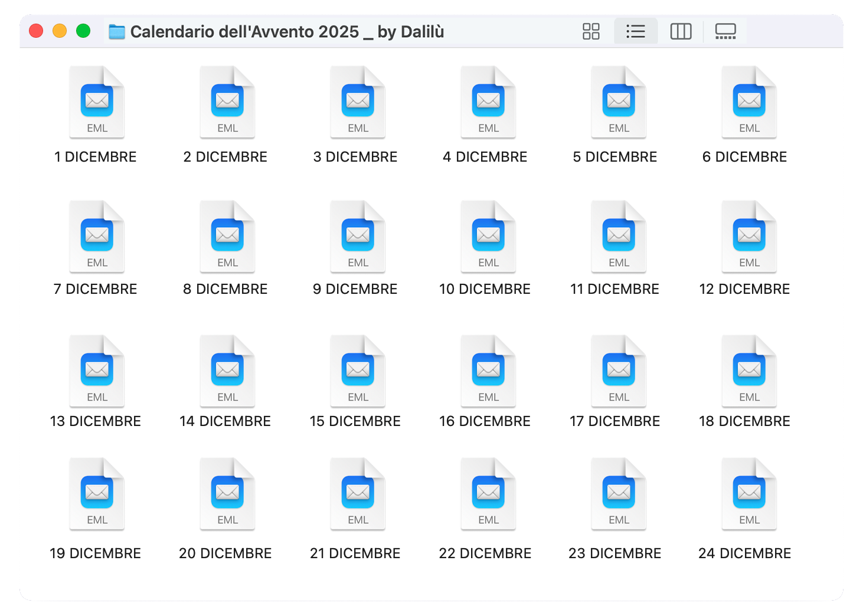This screenshot has width=863, height=616.
Task: Click the '22 DICEMBRE' file name
Action: click(485, 553)
